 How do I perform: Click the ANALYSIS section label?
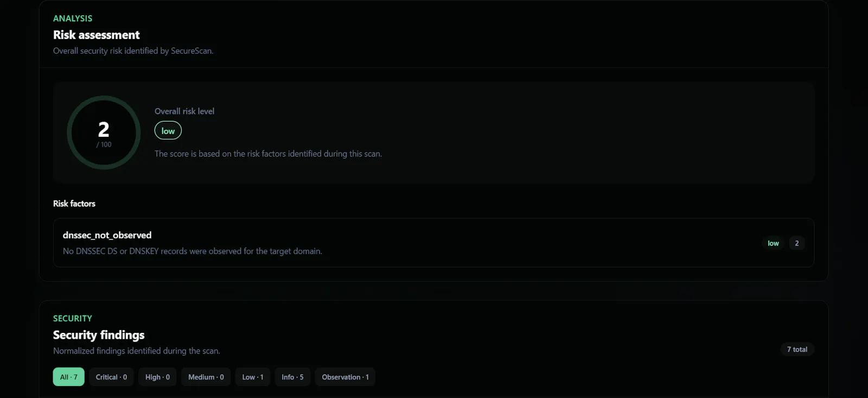pyautogui.click(x=73, y=18)
